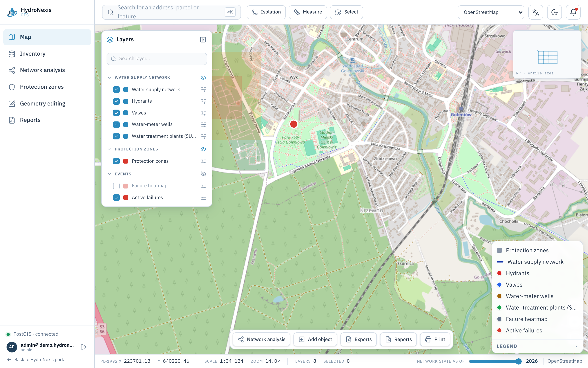Click the search magnifier icon in top bar

click(x=110, y=12)
